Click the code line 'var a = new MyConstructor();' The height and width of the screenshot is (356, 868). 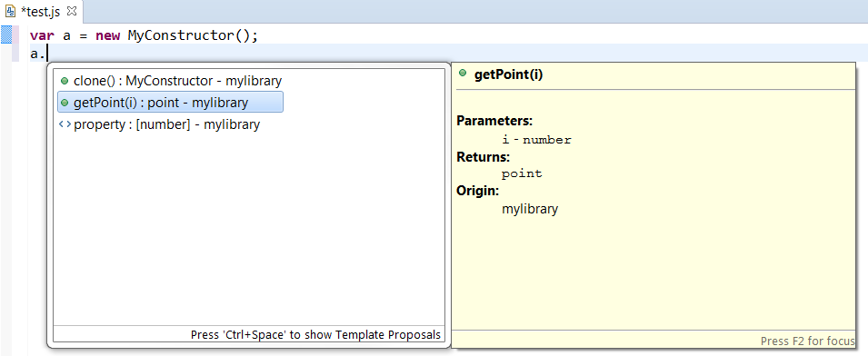click(x=144, y=35)
